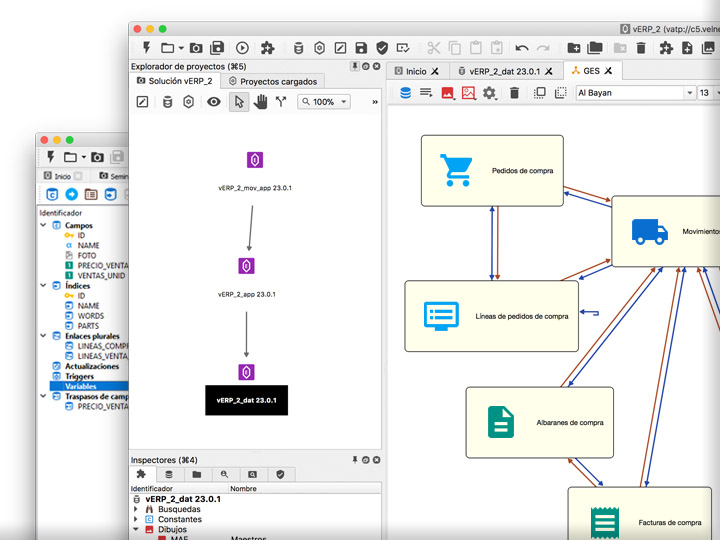Select the hand pan tool in explorer
Viewport: 720px width, 540px height.
click(x=260, y=101)
